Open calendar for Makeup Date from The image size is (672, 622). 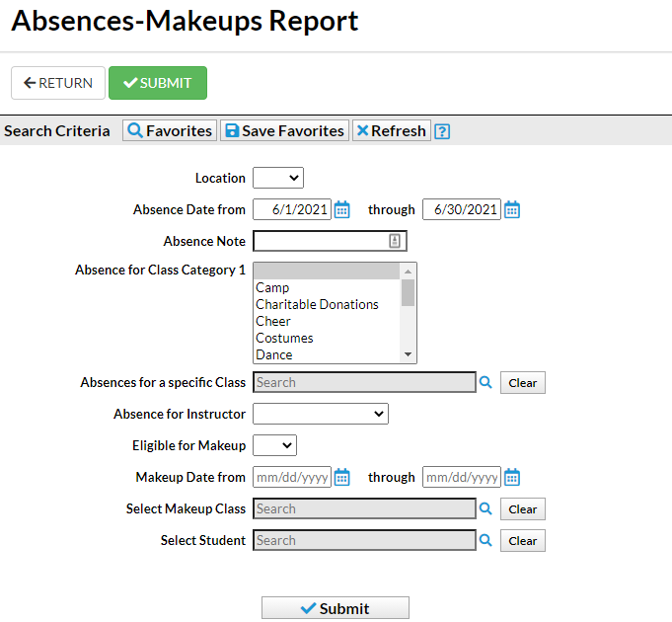pos(341,477)
